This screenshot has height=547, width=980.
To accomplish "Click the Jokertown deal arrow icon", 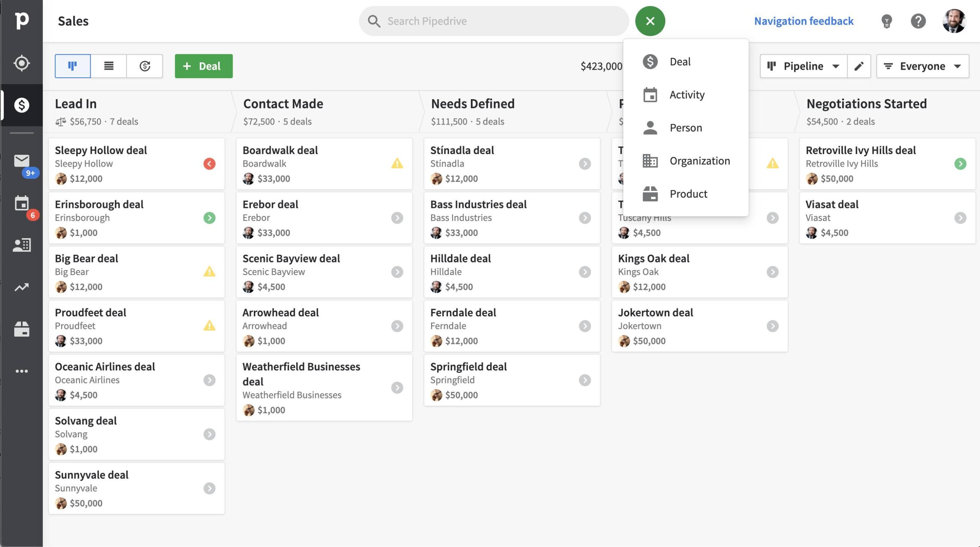I will coord(772,326).
